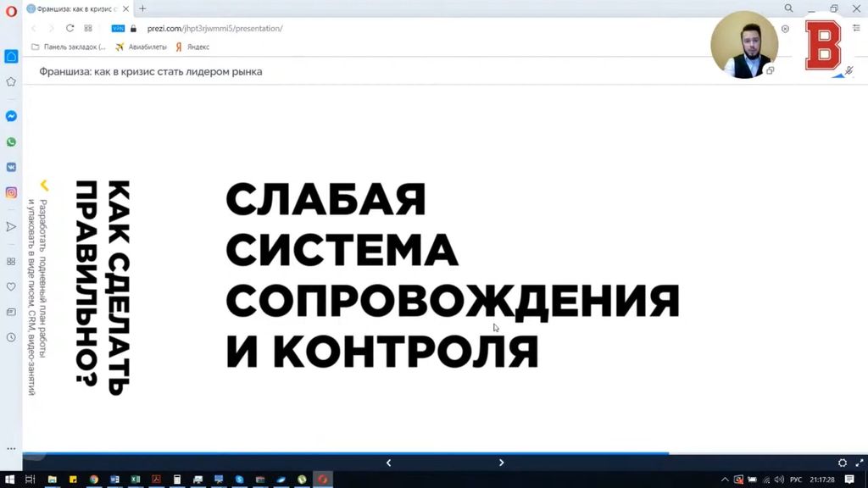The width and height of the screenshot is (868, 488).
Task: Open My Flow send icon in sidebar
Action: [11, 227]
